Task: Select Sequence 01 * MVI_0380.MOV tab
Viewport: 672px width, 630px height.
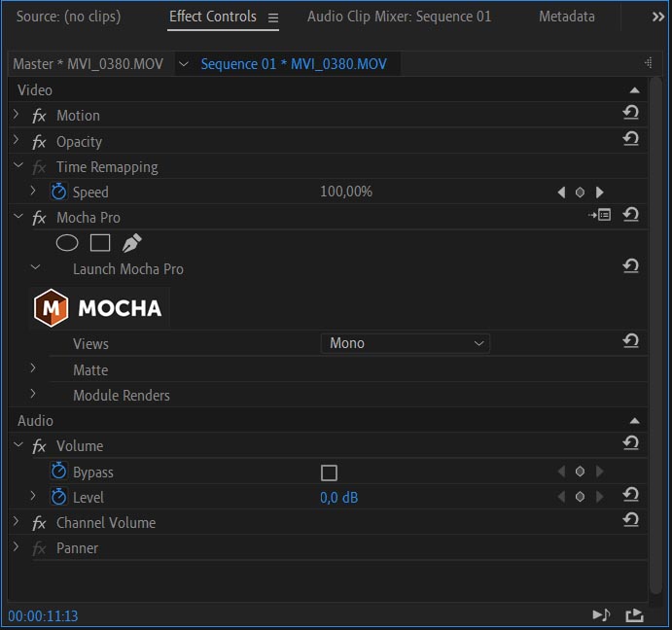Action: pos(294,64)
